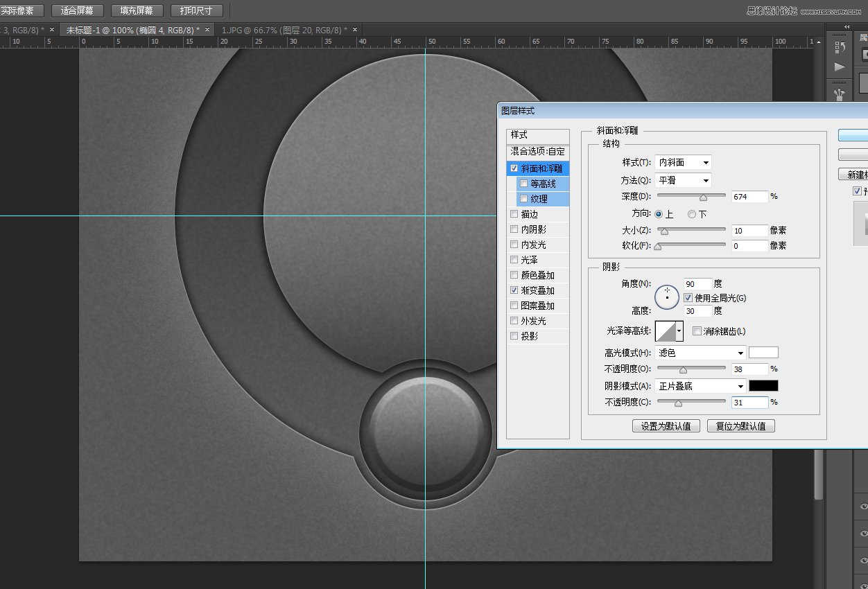The height and width of the screenshot is (589, 868).
Task: Open the 方法 dropdown showing 平滑
Action: pos(683,180)
